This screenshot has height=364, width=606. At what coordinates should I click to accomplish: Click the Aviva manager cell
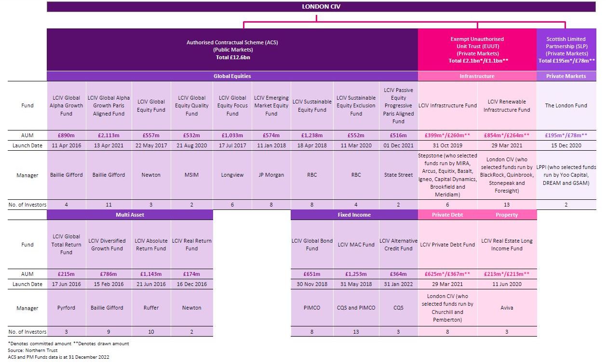pos(507,308)
